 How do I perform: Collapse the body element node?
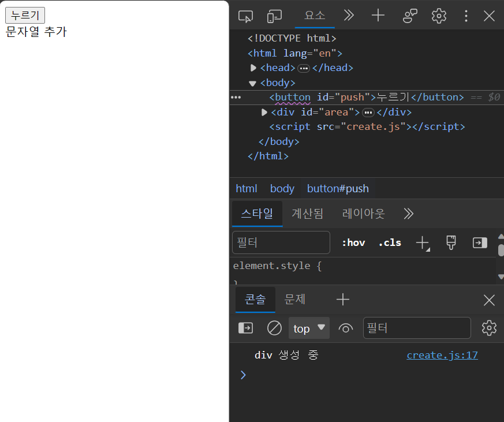click(253, 83)
